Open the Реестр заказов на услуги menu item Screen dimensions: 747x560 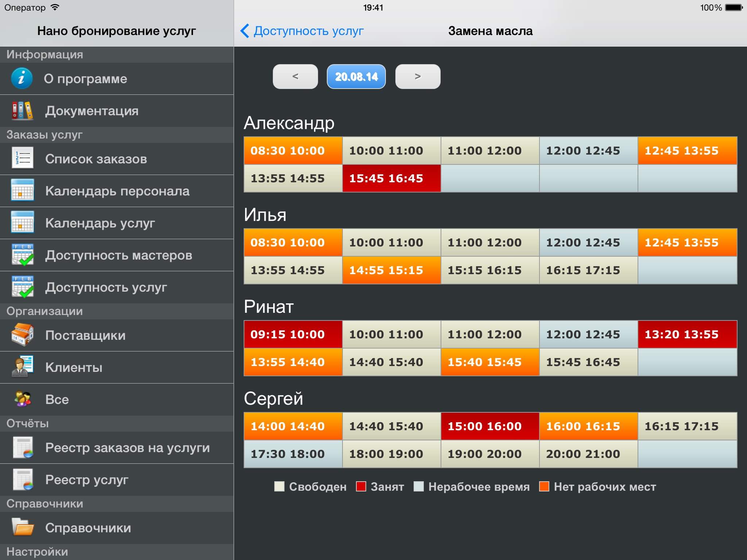(127, 447)
